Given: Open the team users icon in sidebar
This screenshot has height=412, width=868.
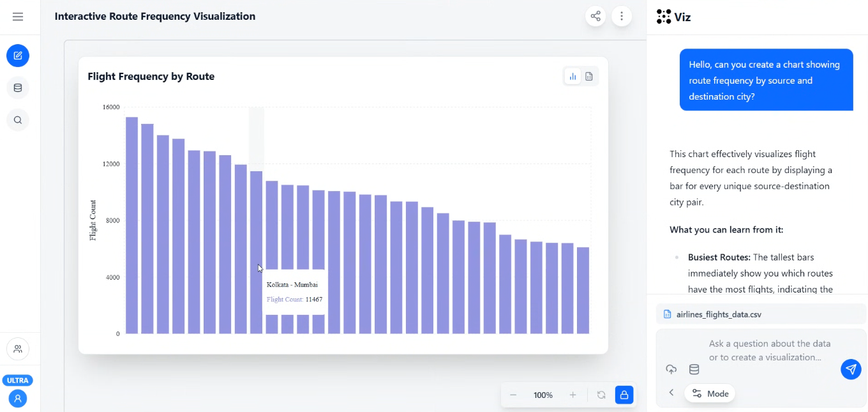Looking at the screenshot, I should (18, 349).
